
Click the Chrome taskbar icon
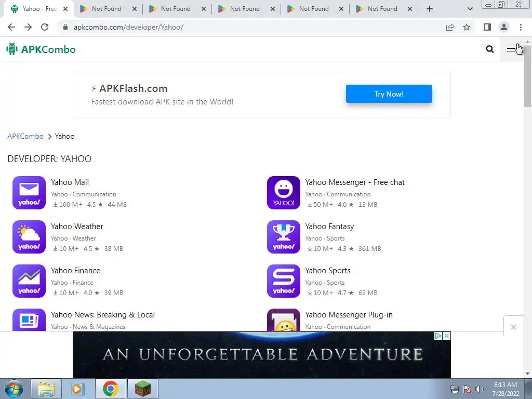[x=110, y=389]
